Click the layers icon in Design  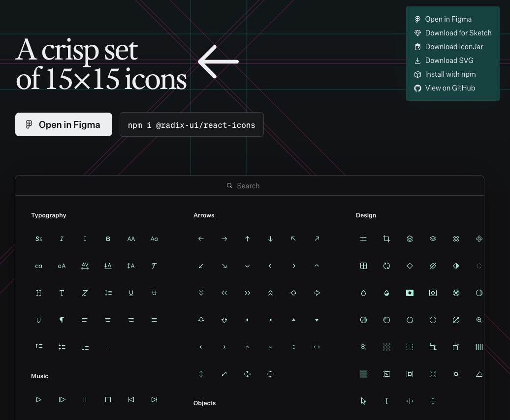coord(410,239)
